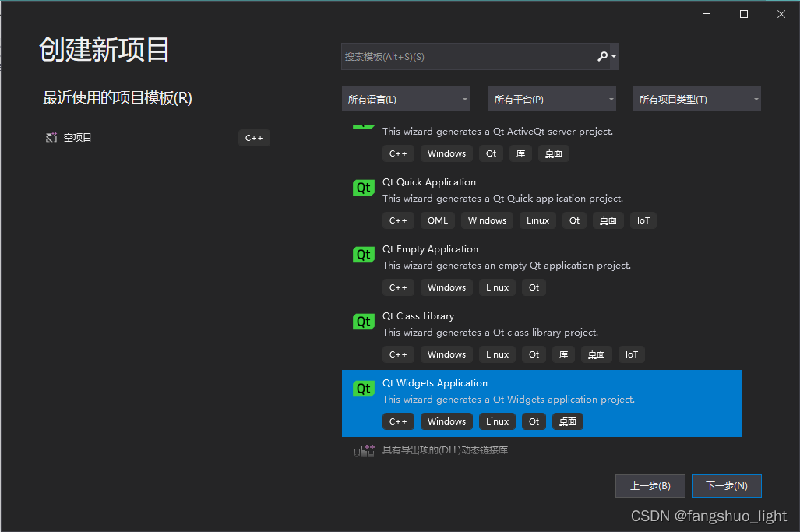Click the C++ tag under Qt Widgets Application

399,421
